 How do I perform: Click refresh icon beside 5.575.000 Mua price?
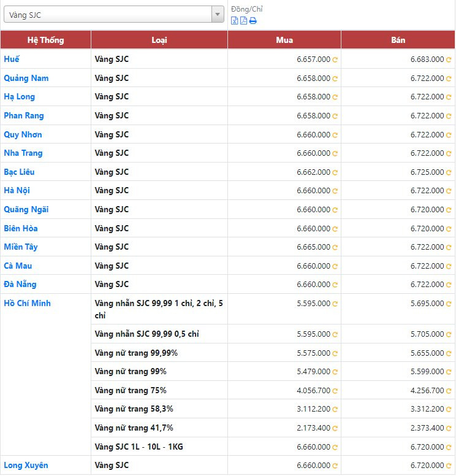click(x=335, y=353)
